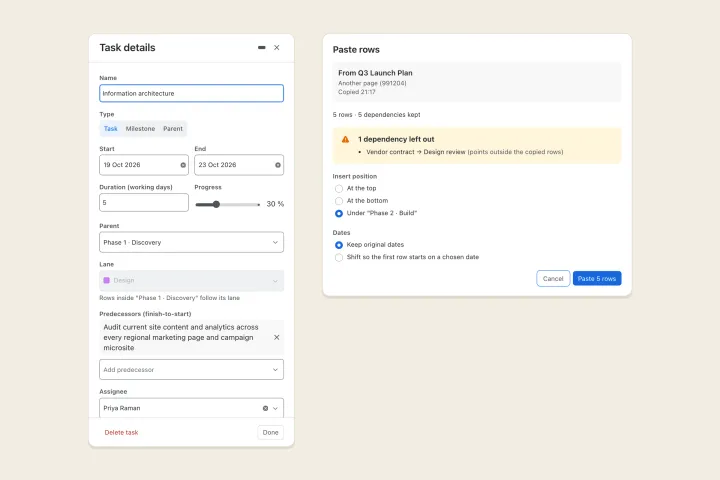Click the Paste 5 rows button
Image resolution: width=720 pixels, height=480 pixels.
click(x=596, y=278)
